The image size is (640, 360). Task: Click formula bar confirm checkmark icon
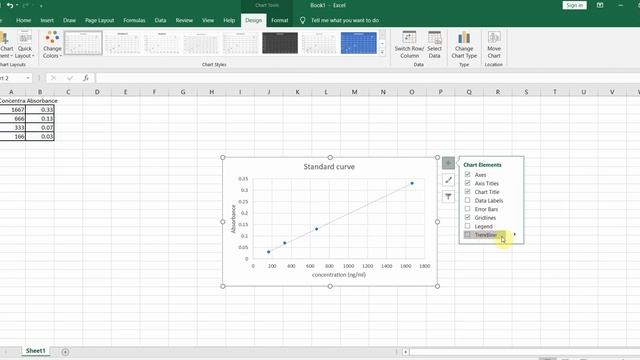(70, 78)
